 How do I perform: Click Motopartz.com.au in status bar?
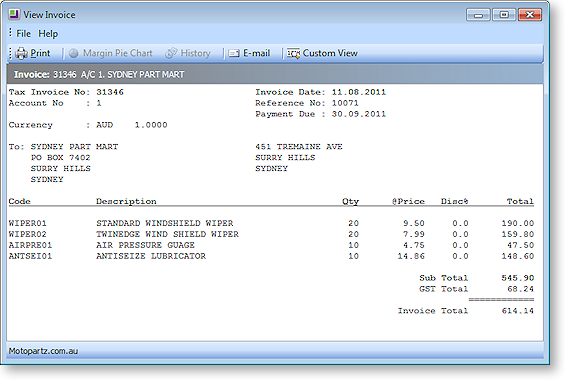point(43,351)
